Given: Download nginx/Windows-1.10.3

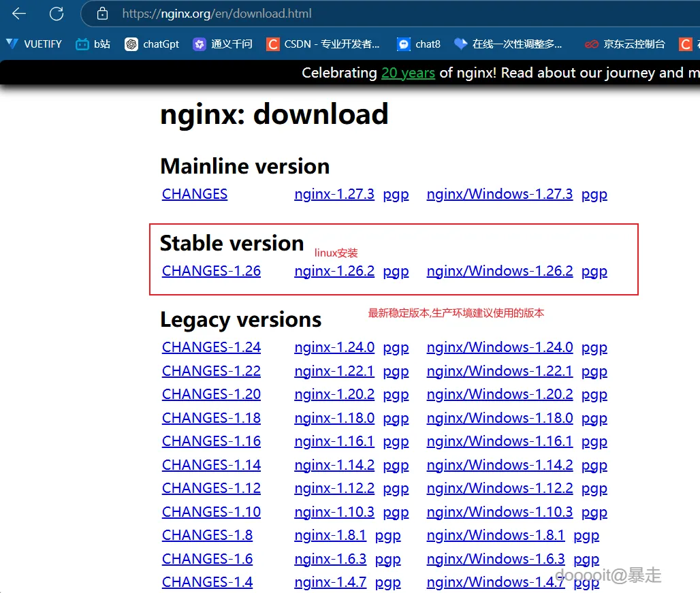Looking at the screenshot, I should (x=500, y=512).
